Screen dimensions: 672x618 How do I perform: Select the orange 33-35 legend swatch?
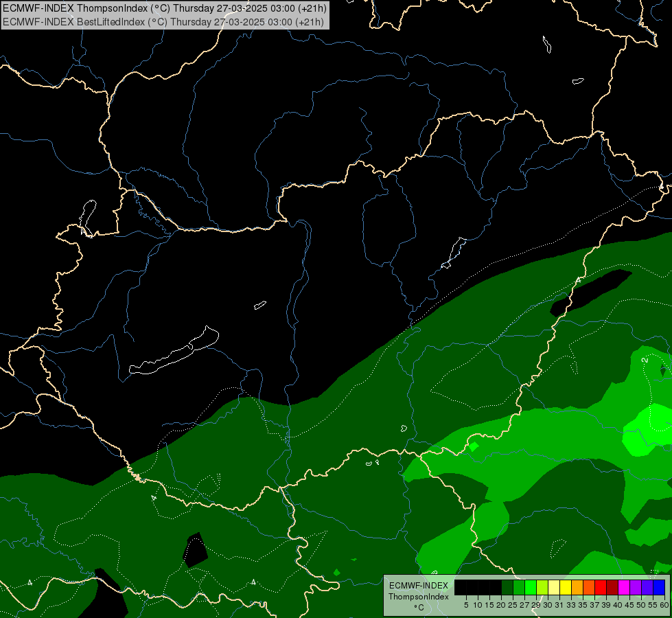pyautogui.click(x=577, y=587)
